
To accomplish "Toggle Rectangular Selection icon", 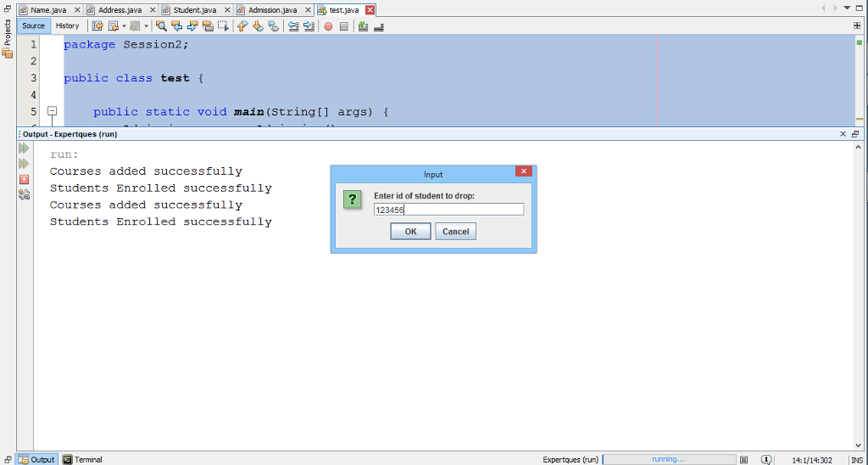I will [x=223, y=26].
